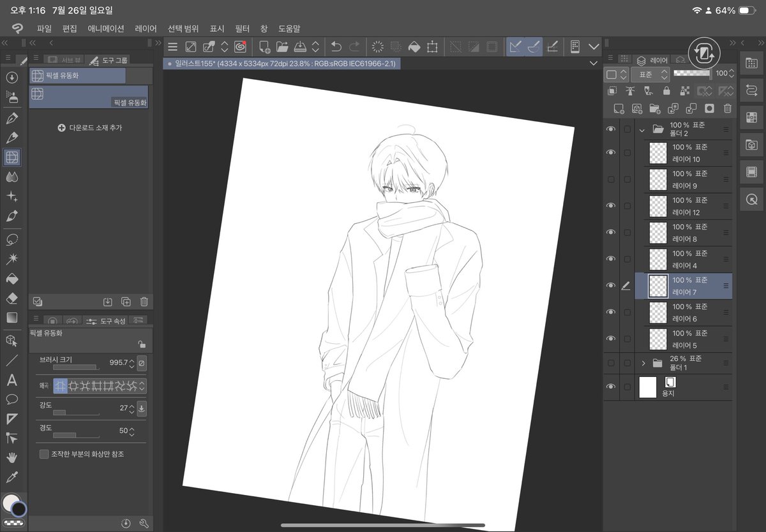Open the 필터 menu
Viewport: 766px width, 532px height.
tap(243, 29)
